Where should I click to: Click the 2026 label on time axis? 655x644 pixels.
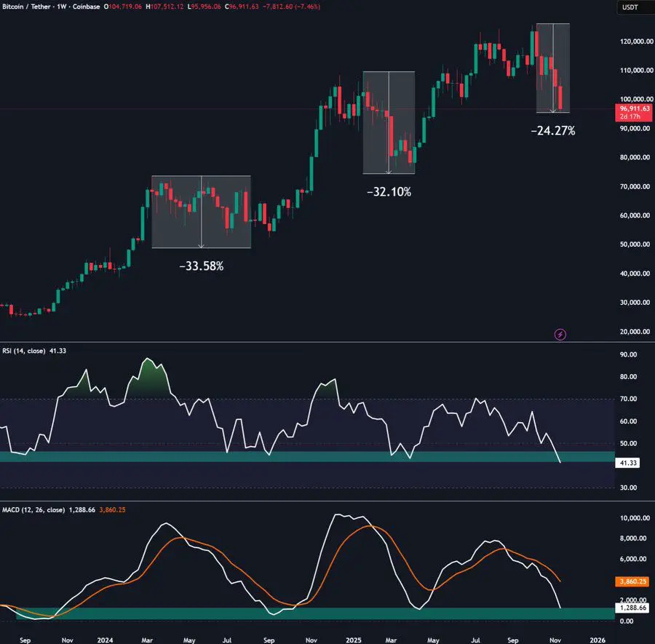[598, 640]
